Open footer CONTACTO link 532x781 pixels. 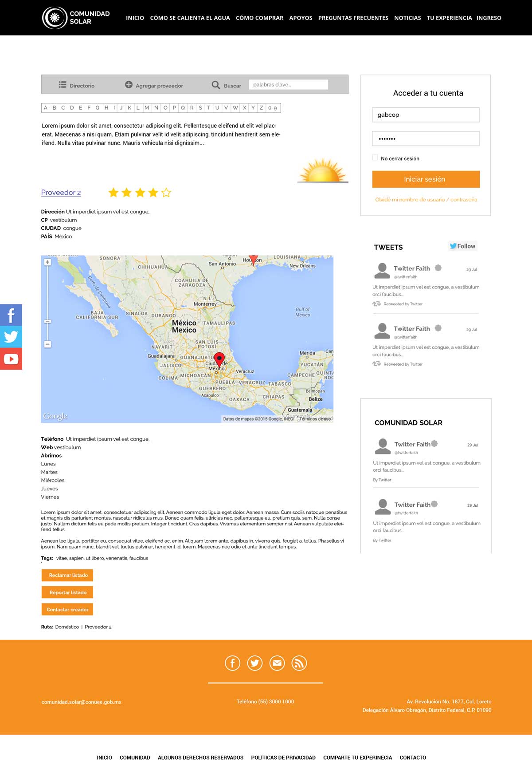413,757
